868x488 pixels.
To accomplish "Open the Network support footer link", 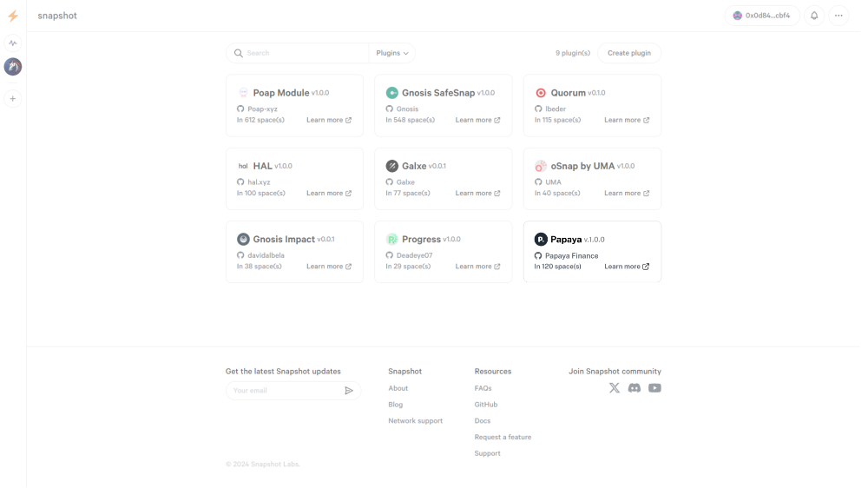I will [415, 421].
